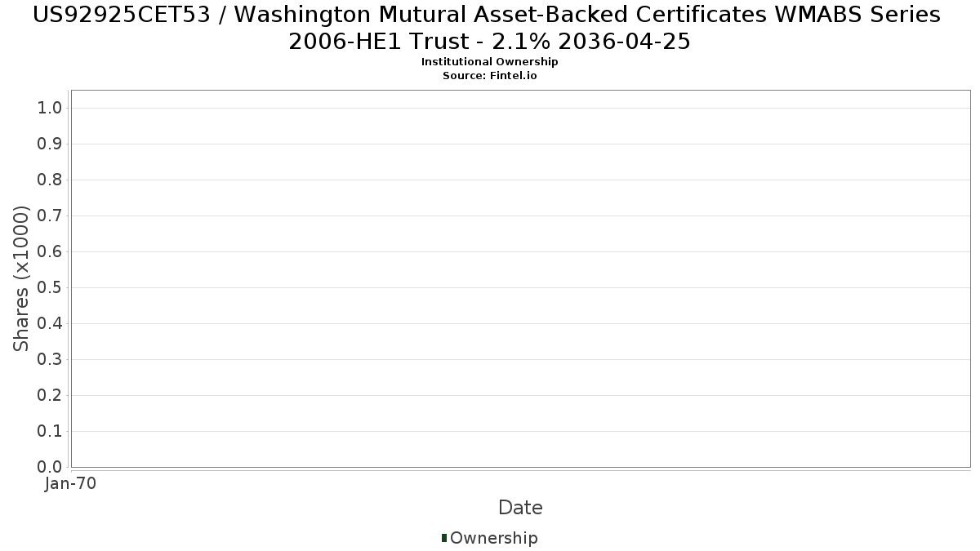Click the 0.5 y-axis tick label
The width and height of the screenshot is (980, 551).
[x=50, y=288]
